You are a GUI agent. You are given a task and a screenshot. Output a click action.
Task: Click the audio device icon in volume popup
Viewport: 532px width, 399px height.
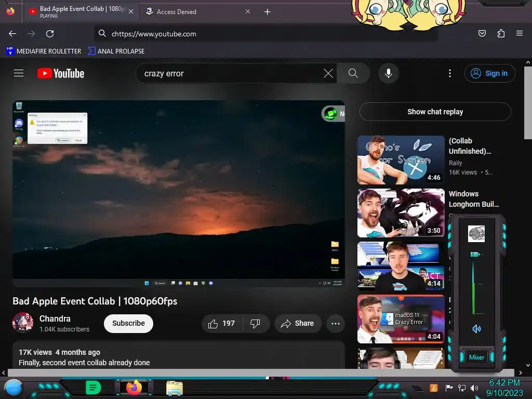point(476,233)
